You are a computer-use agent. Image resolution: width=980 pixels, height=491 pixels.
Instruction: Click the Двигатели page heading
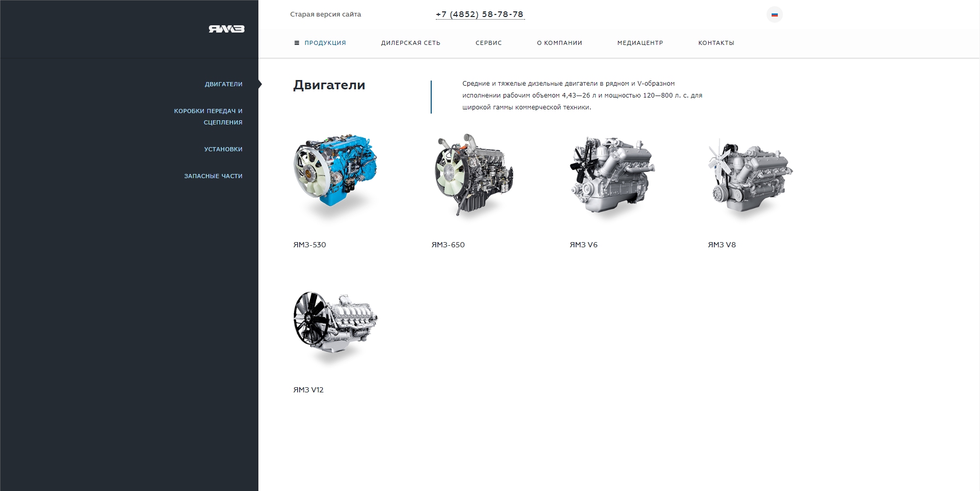click(329, 85)
